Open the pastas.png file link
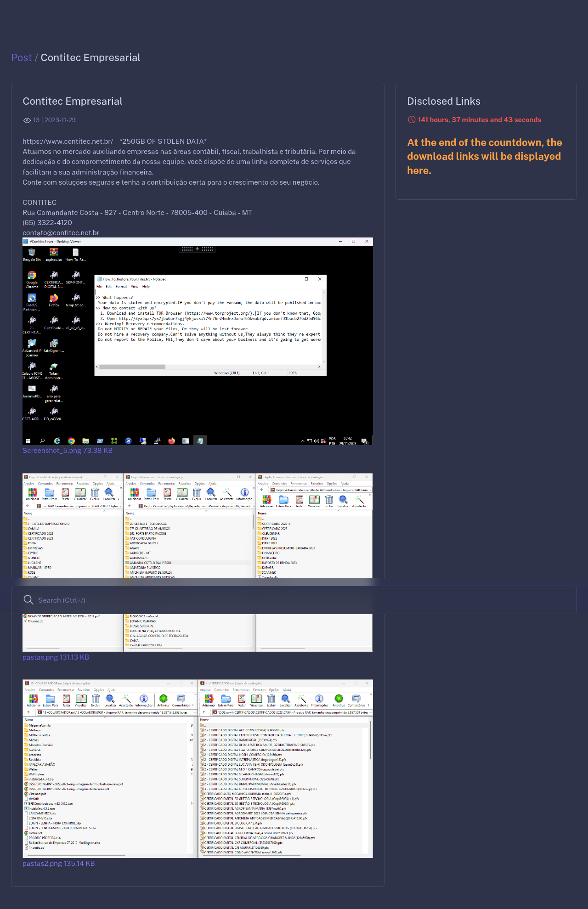The width and height of the screenshot is (588, 909). point(56,657)
